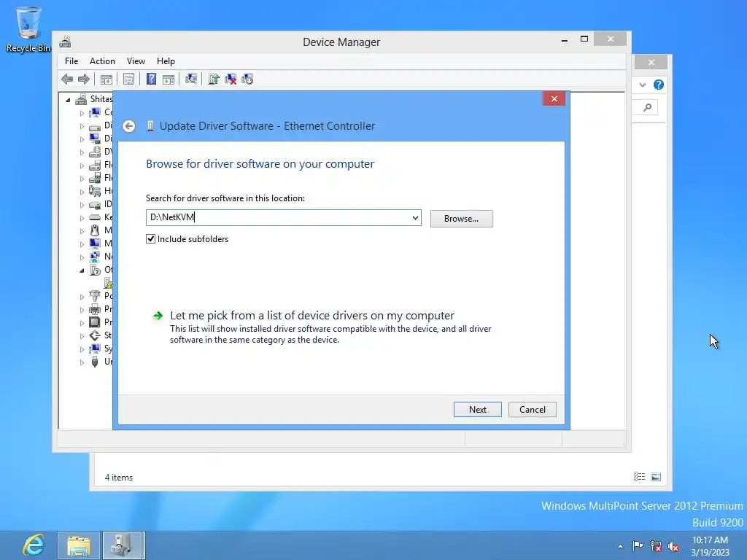Select the Mice category icon in device tree
Image resolution: width=747 pixels, height=560 pixels.
[95, 230]
